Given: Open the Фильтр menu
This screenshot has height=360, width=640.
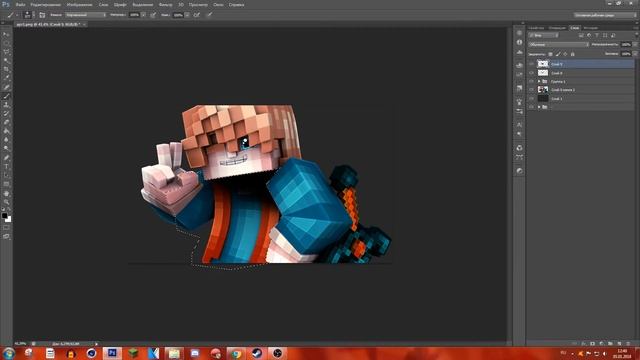Looking at the screenshot, I should click(x=165, y=4).
